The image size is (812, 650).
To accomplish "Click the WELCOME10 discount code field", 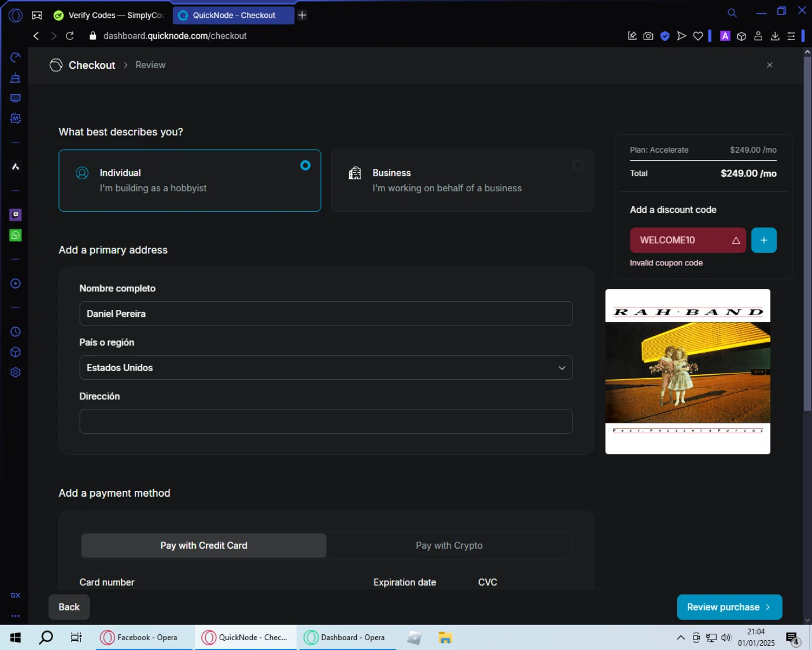I will pos(687,240).
